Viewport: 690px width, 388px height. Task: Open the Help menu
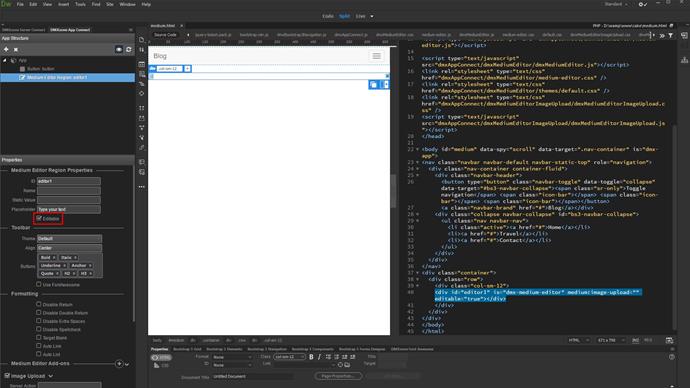click(x=146, y=4)
